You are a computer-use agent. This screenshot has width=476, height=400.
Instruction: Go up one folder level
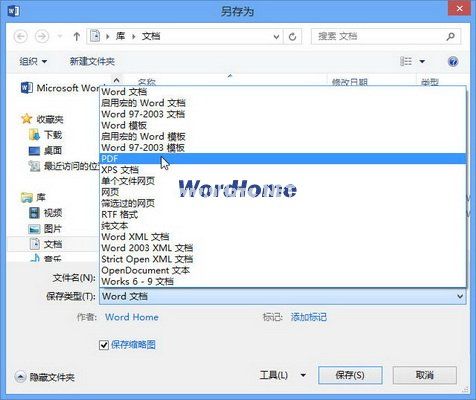click(76, 36)
